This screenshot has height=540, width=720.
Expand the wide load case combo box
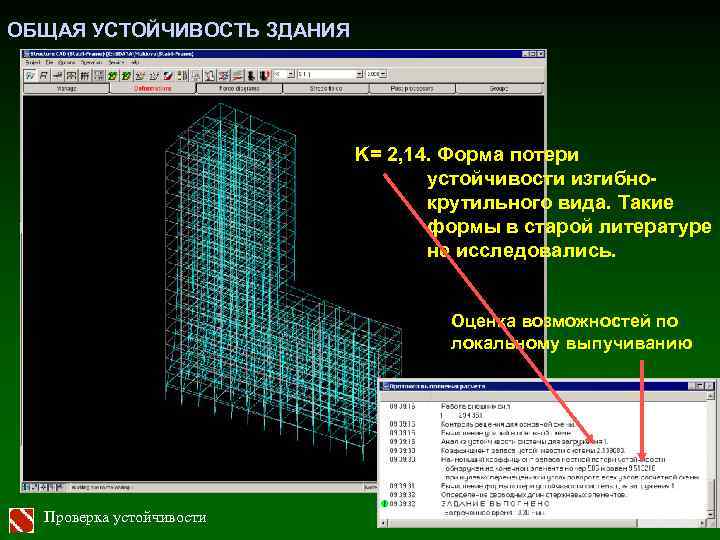360,74
